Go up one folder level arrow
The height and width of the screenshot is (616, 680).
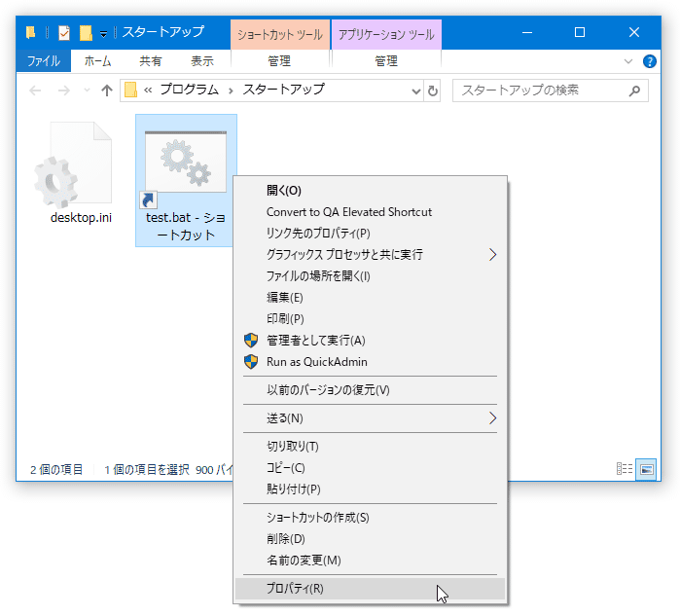[x=107, y=91]
